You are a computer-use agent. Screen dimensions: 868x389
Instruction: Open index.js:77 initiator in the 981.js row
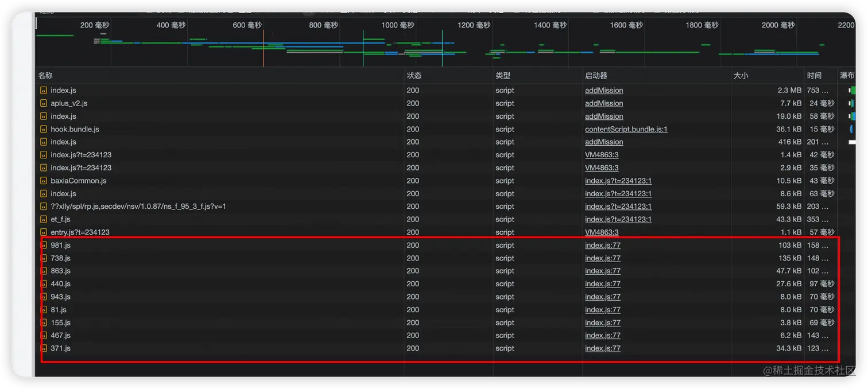(x=603, y=245)
